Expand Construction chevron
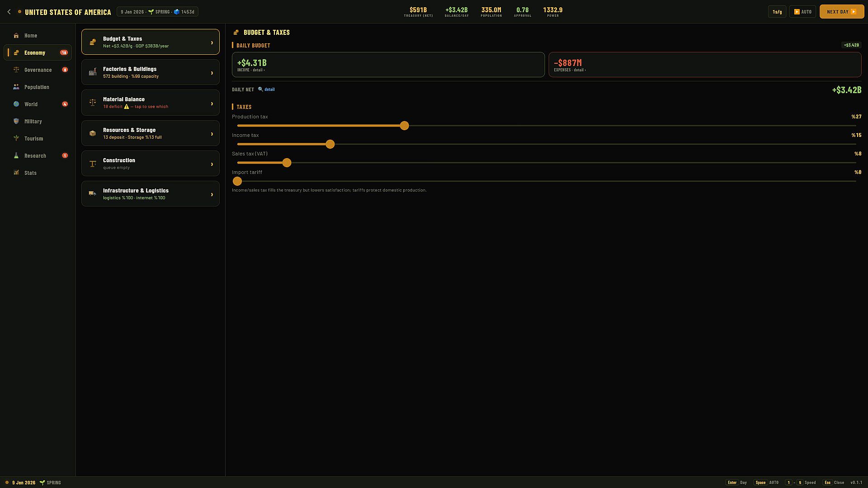868x488 pixels. pos(212,164)
